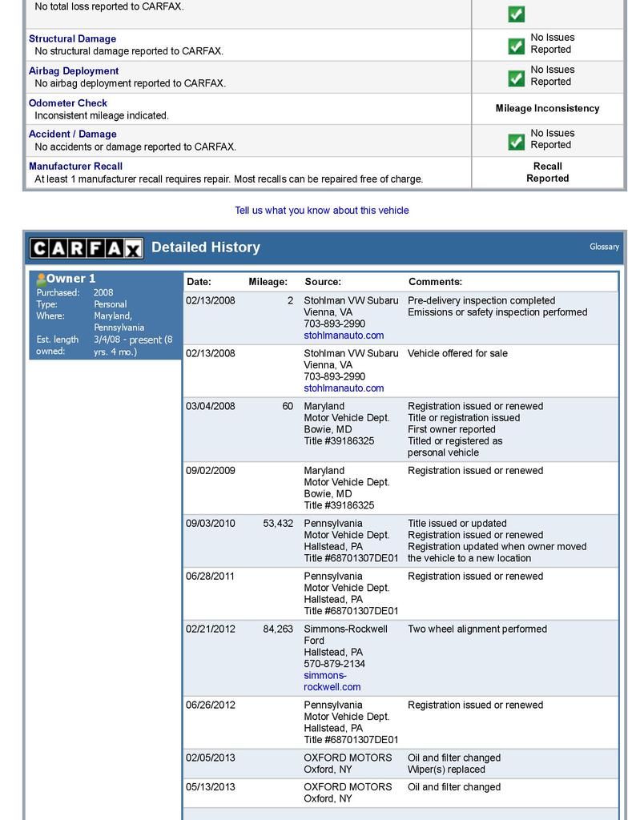
Task: Open the simmons-rockwell.com link
Action: (x=332, y=681)
